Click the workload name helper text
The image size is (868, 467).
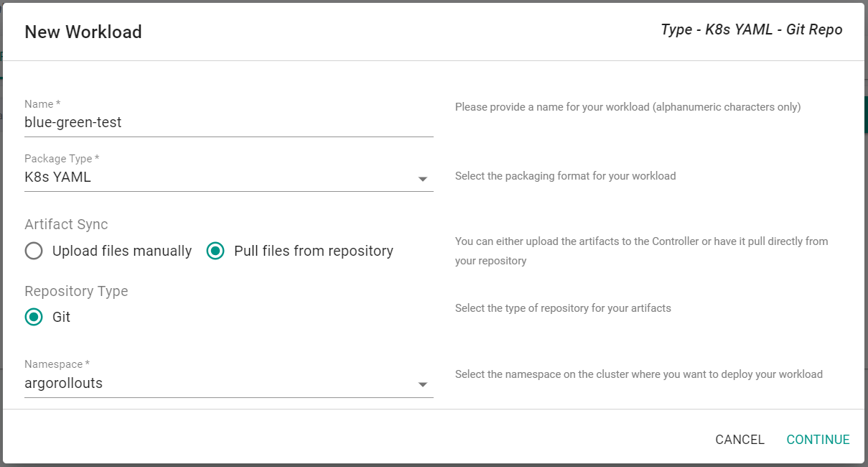point(627,107)
